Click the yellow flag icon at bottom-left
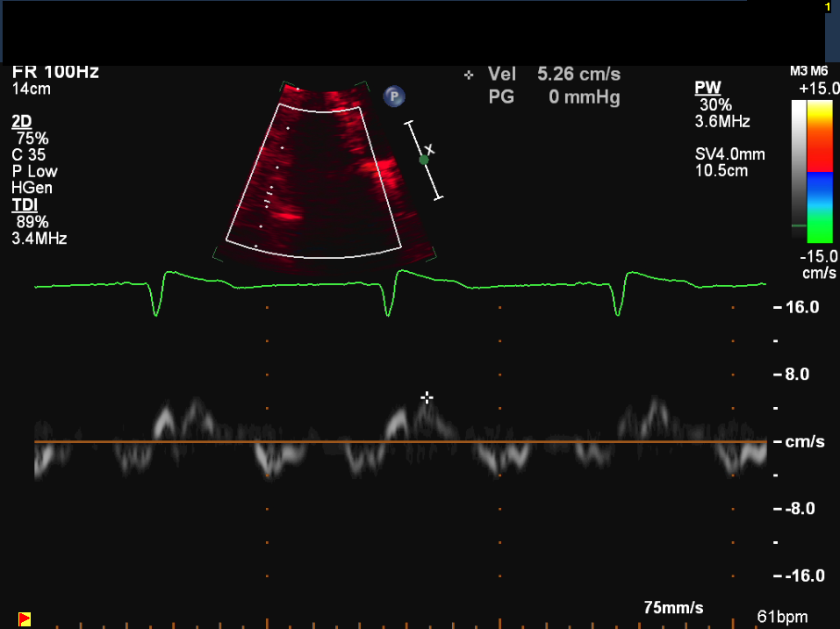Image resolution: width=840 pixels, height=629 pixels. (25, 619)
